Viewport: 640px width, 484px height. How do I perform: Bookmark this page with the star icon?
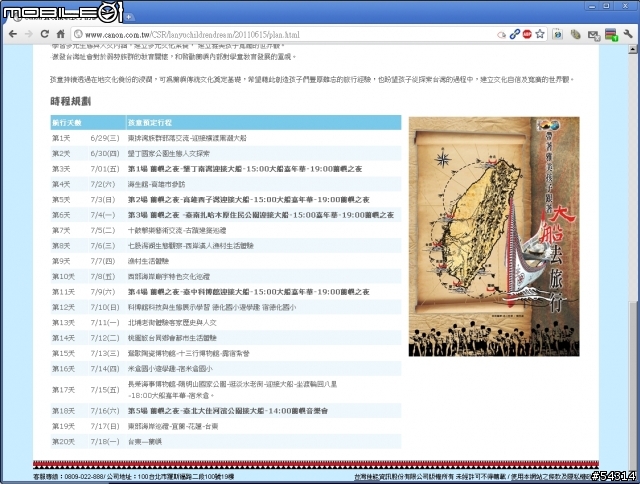[x=540, y=34]
